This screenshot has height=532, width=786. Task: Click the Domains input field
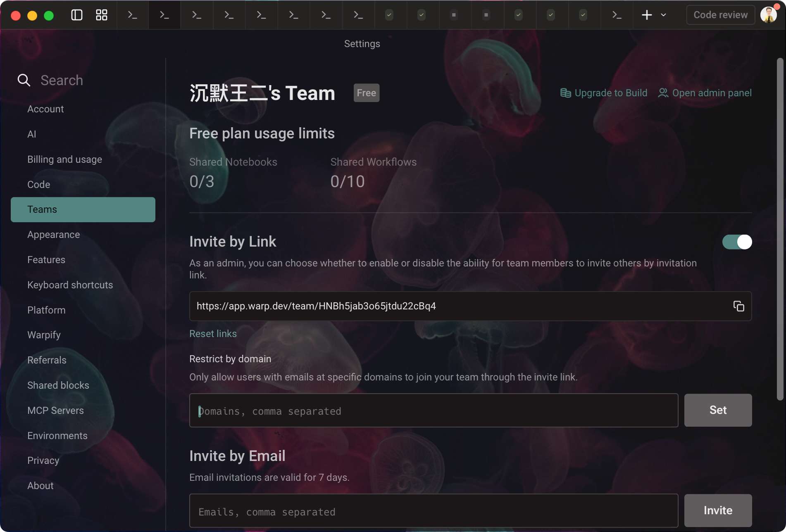coord(433,411)
